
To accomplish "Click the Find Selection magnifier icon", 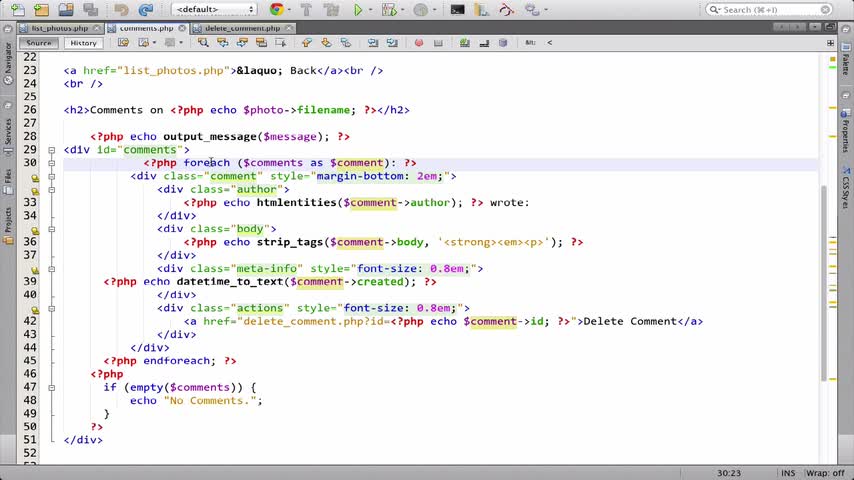I will pyautogui.click(x=203, y=42).
